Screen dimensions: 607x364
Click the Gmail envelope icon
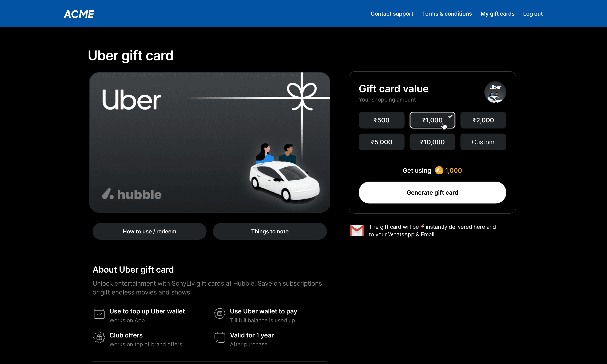click(x=357, y=230)
